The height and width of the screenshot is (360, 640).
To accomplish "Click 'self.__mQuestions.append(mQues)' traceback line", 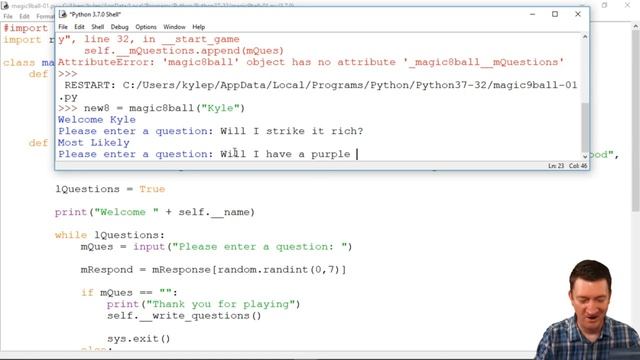I will pyautogui.click(x=184, y=51).
